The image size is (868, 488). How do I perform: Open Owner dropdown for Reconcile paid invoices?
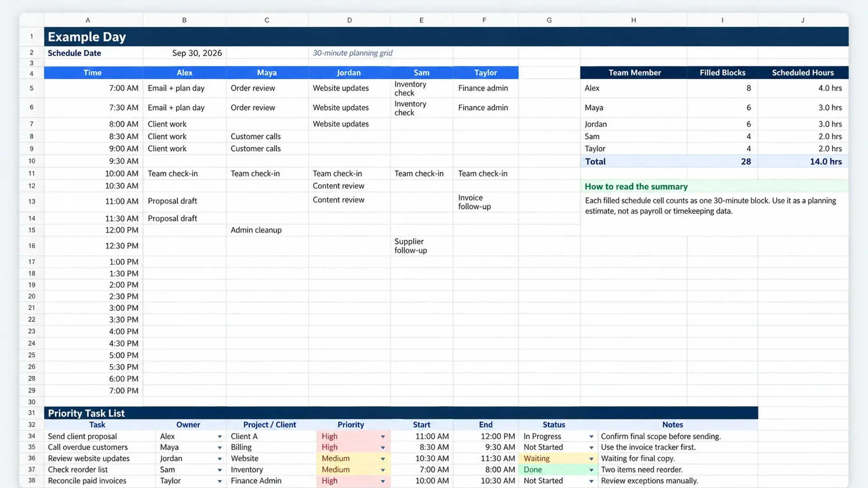pyautogui.click(x=220, y=481)
